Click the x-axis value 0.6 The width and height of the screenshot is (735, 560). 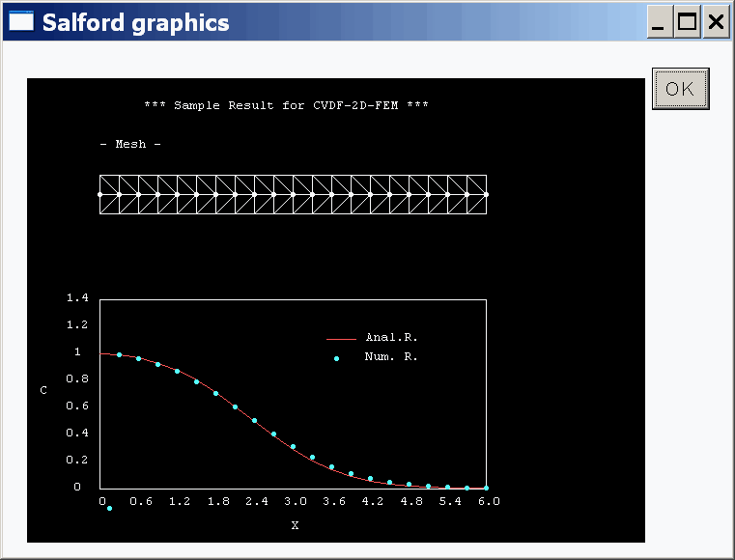point(141,501)
